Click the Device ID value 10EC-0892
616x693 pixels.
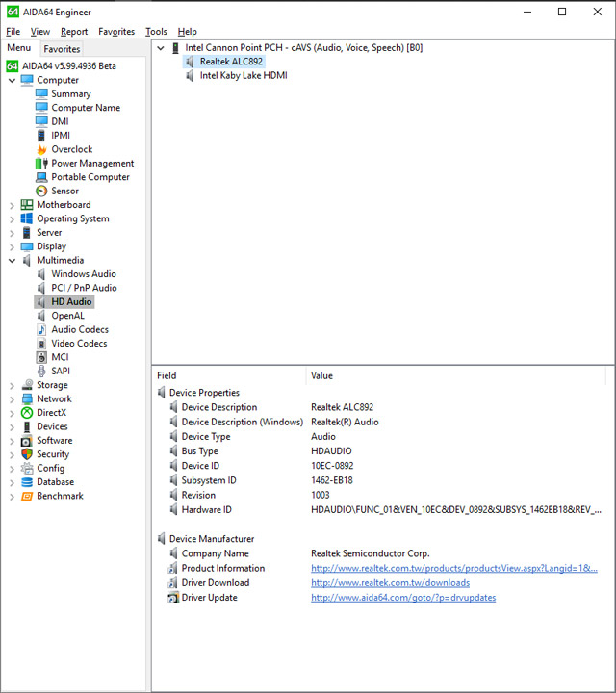(x=332, y=466)
